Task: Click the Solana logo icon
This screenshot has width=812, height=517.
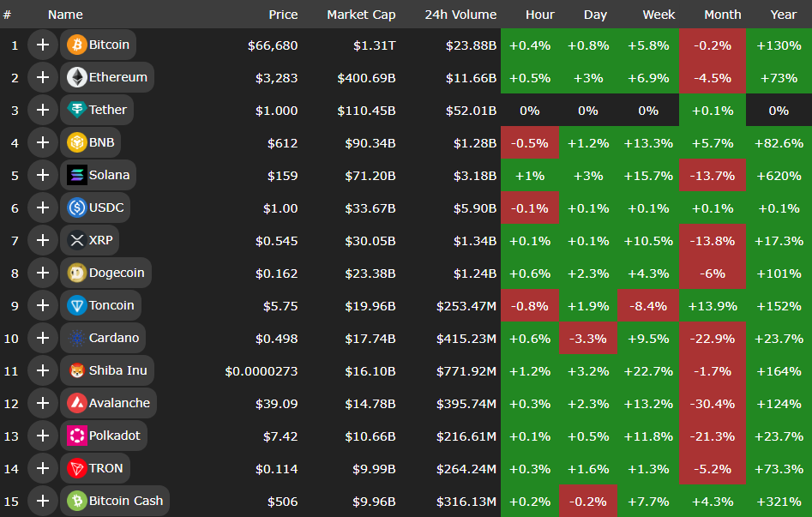Action: pos(77,175)
